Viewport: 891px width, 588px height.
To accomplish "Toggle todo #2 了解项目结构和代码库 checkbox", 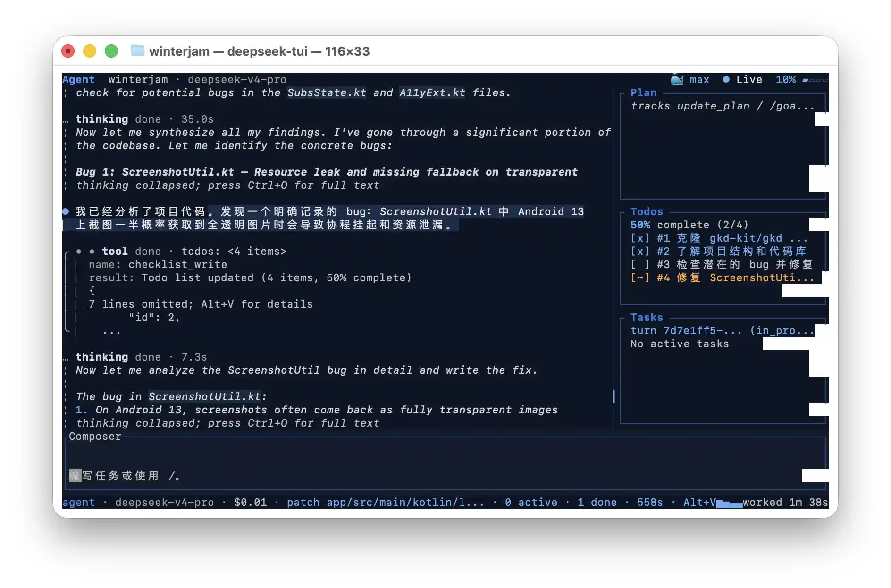I will point(640,251).
